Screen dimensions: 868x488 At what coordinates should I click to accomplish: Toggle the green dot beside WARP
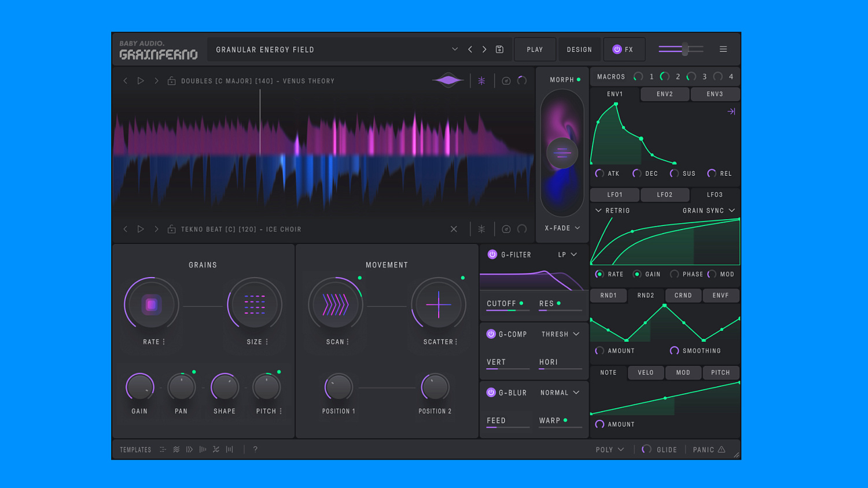tap(565, 420)
